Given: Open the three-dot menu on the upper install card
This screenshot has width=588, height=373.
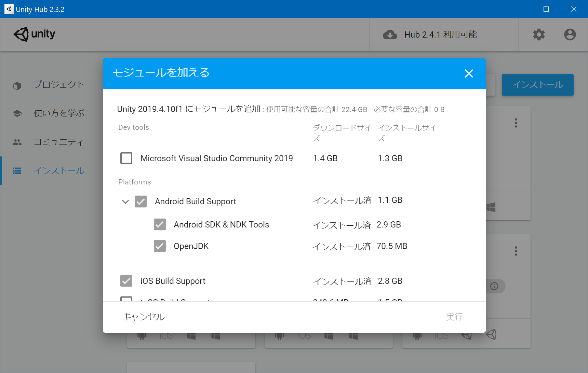Looking at the screenshot, I should [x=516, y=123].
